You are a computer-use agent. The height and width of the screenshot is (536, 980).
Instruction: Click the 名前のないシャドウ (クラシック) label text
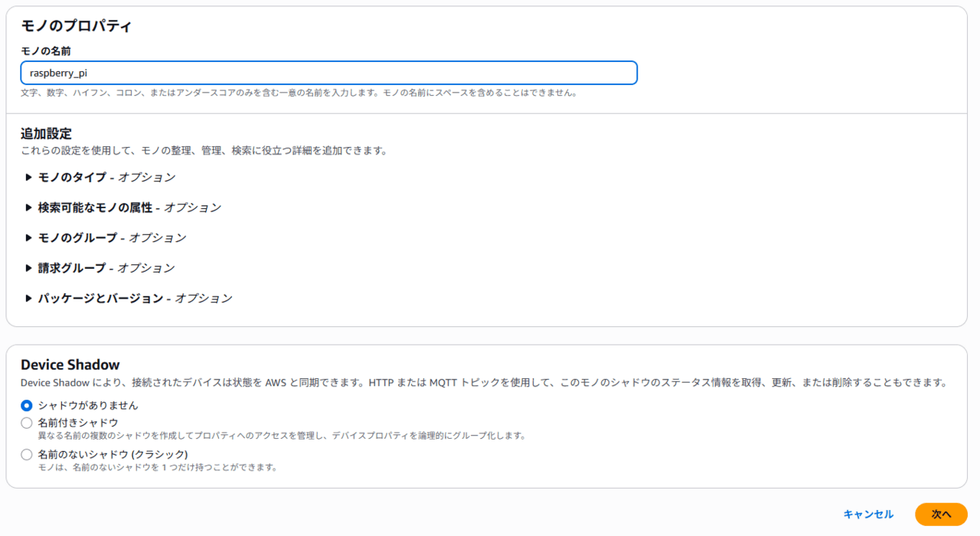(x=113, y=455)
